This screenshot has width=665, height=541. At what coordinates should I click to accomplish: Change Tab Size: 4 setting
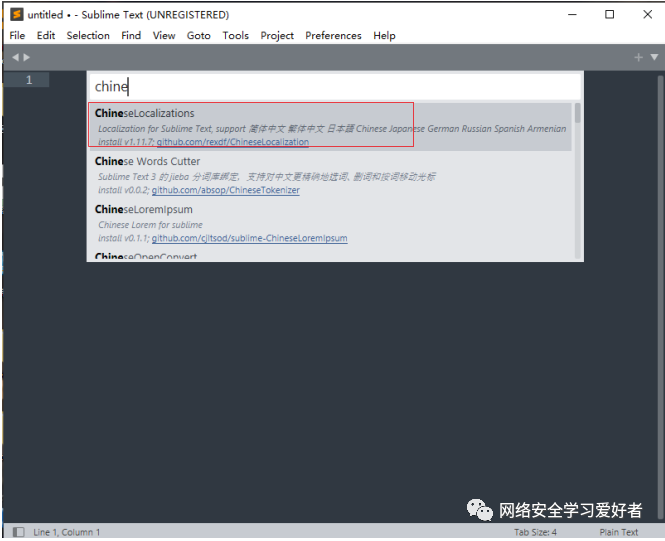tap(535, 532)
